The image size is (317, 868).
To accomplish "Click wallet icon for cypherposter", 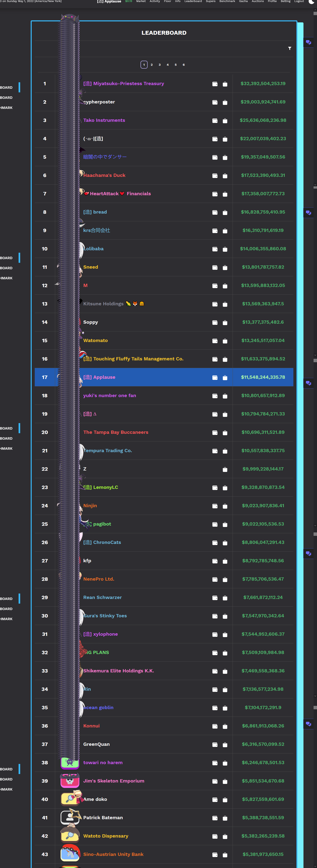I will 215,102.
